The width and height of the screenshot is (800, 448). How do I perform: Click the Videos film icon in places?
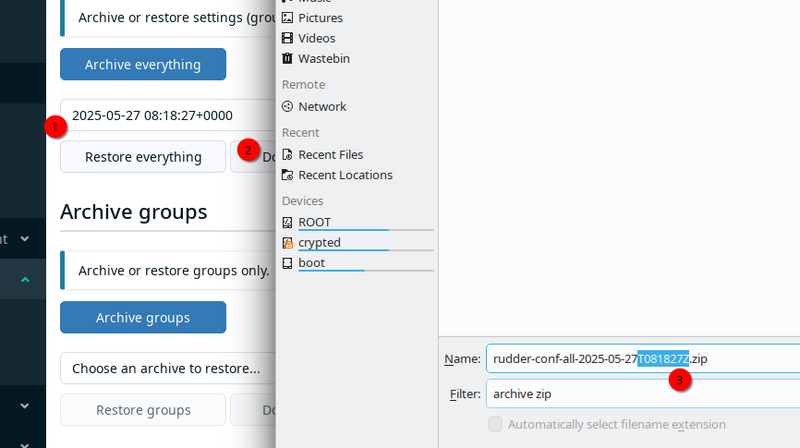click(x=287, y=38)
